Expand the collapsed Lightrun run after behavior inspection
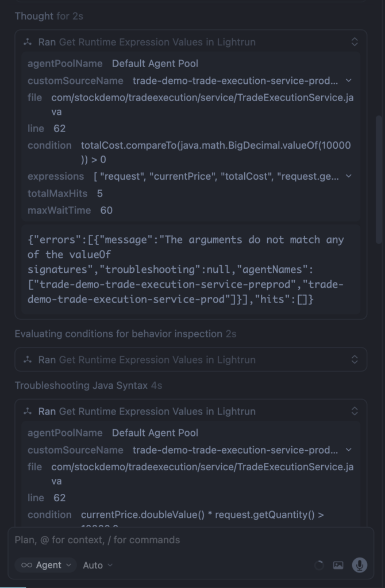385x588 pixels. (x=355, y=359)
